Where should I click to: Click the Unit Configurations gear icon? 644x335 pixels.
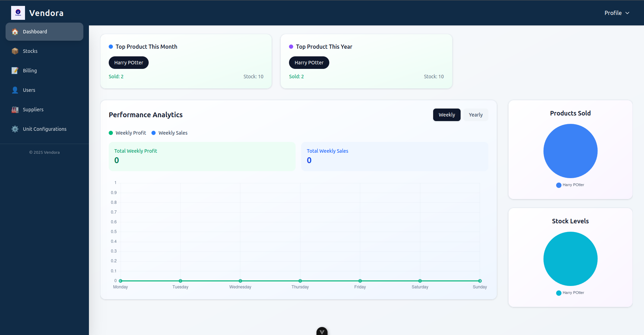tap(15, 129)
